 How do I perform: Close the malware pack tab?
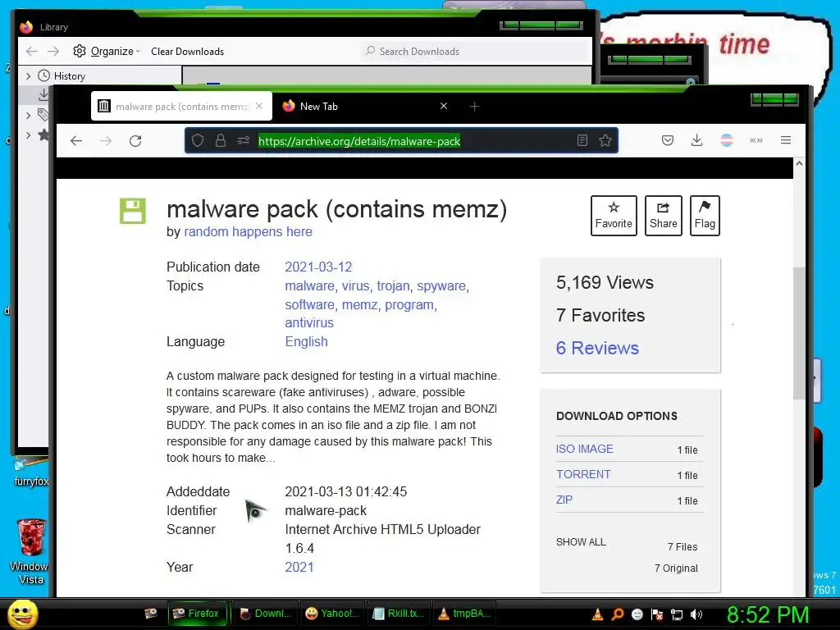coord(259,106)
